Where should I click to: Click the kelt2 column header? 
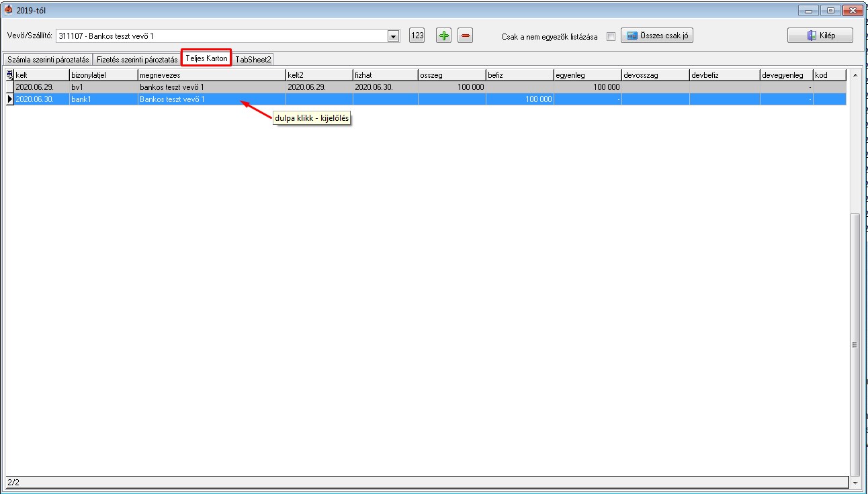(x=319, y=75)
